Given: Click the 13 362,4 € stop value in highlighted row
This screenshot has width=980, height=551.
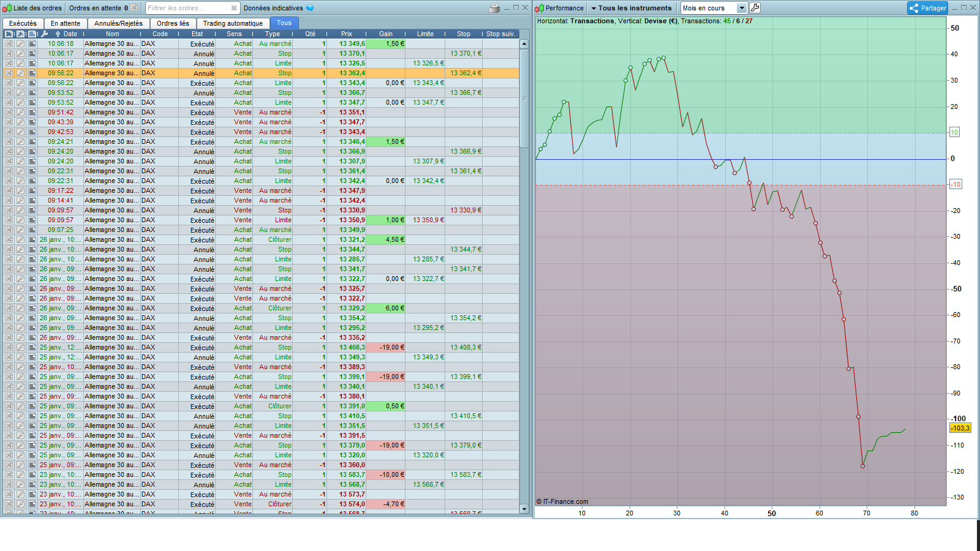Looking at the screenshot, I should (x=466, y=73).
